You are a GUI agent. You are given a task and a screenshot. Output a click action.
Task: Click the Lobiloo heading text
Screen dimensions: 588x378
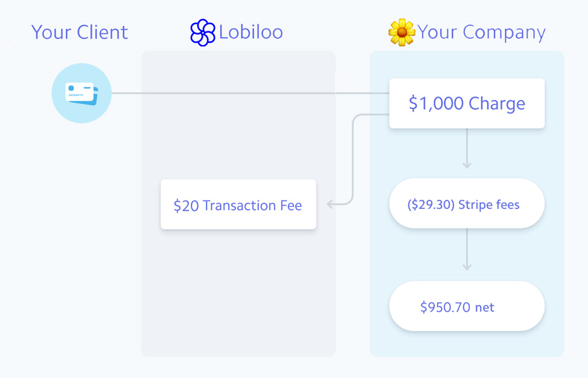click(251, 32)
